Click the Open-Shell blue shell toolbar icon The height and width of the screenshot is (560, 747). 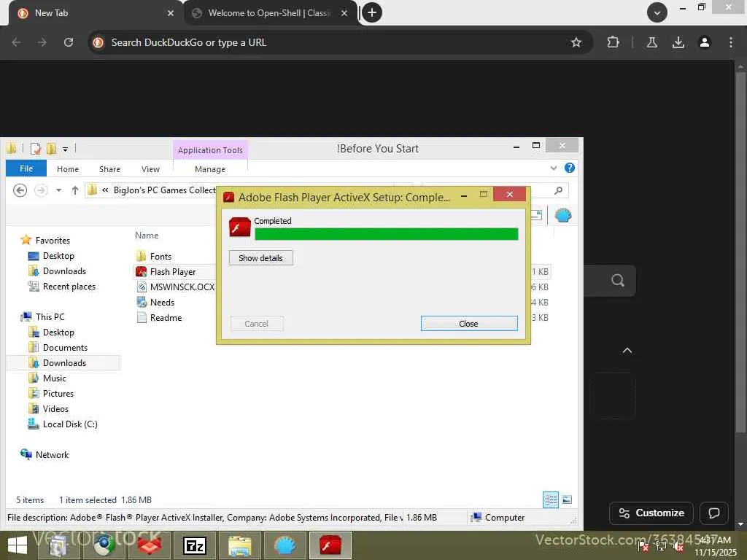(563, 215)
